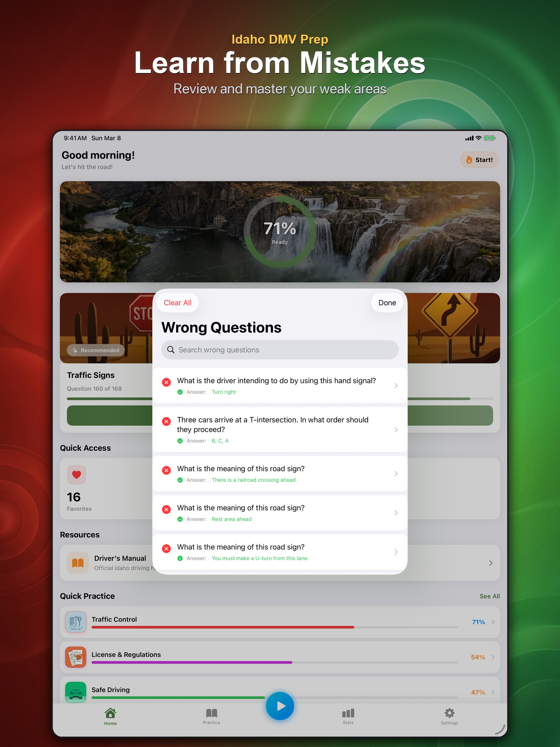This screenshot has height=747, width=560.
Task: Click green check beside B, C, A answer
Action: (x=180, y=441)
